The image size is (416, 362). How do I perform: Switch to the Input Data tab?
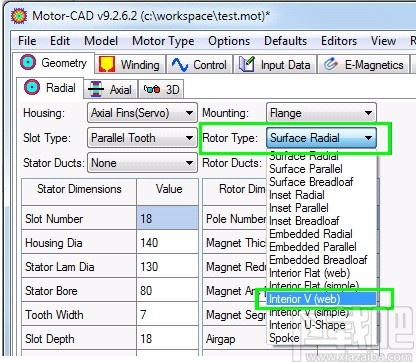pyautogui.click(x=275, y=64)
